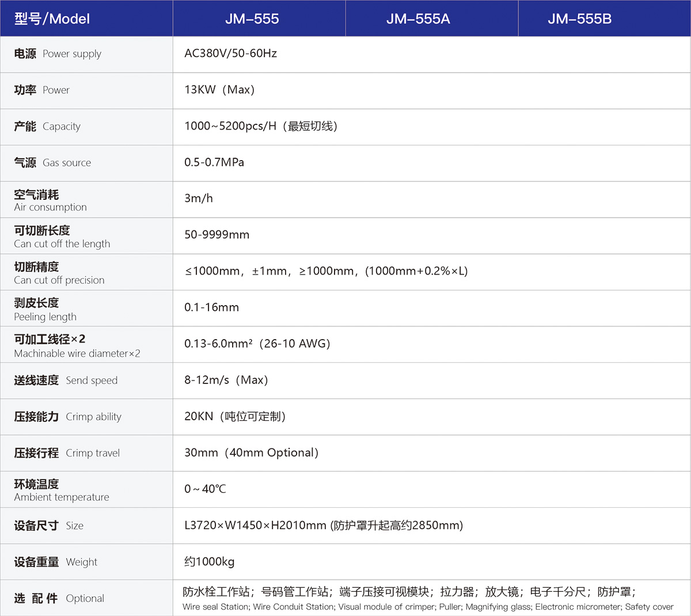Select the 13KW (Max) power value

coord(219,90)
